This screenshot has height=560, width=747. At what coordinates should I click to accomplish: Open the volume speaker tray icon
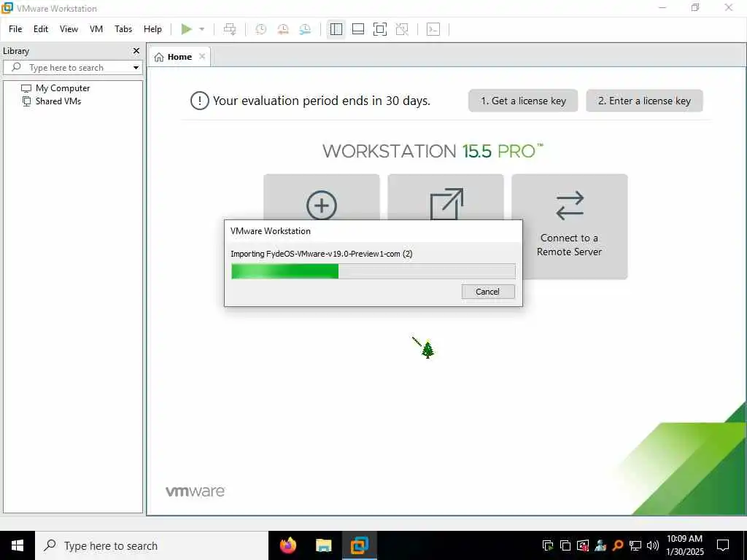click(x=653, y=545)
